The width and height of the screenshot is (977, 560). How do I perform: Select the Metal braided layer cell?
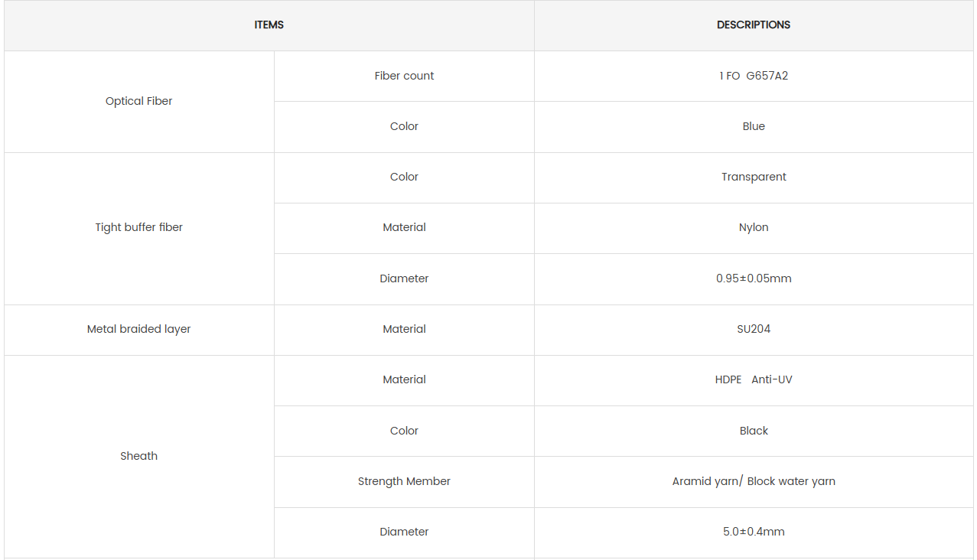coord(139,329)
